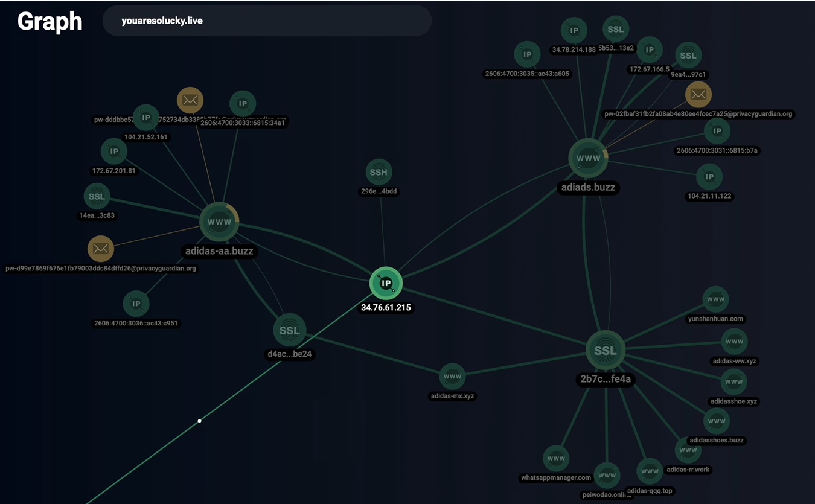Select the IP node 2606:4700:3036::ac43:c951
The image size is (815, 504).
point(136,304)
